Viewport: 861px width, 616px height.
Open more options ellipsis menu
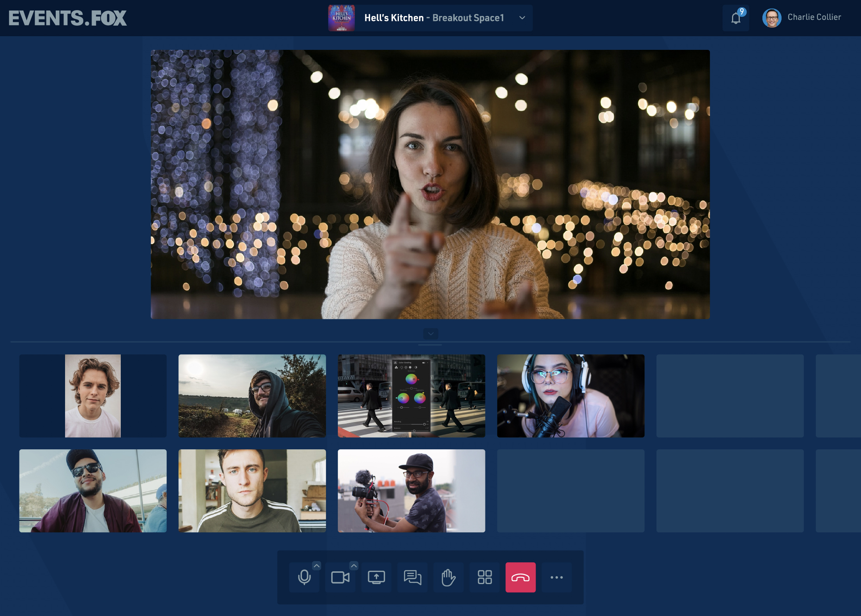click(x=557, y=577)
